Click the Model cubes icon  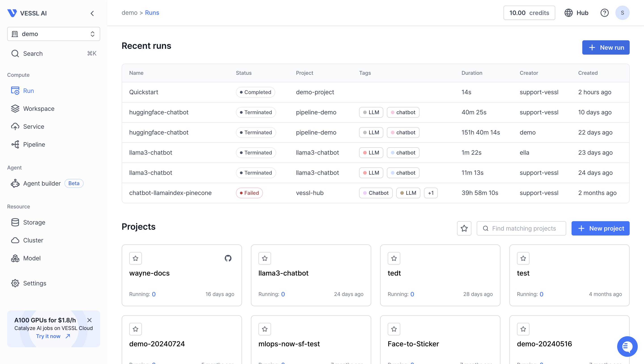point(15,258)
